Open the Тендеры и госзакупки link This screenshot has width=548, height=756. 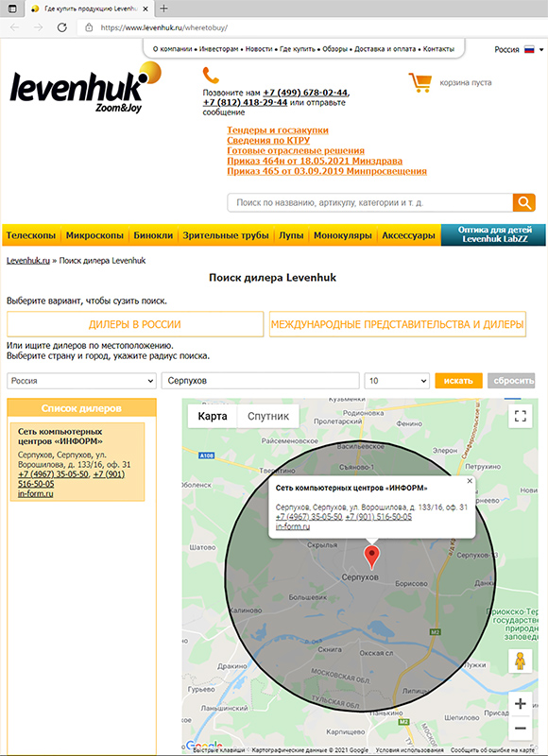click(x=278, y=130)
